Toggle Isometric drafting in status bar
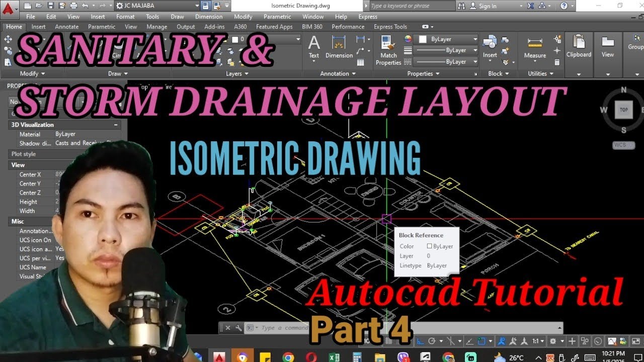 point(450,341)
